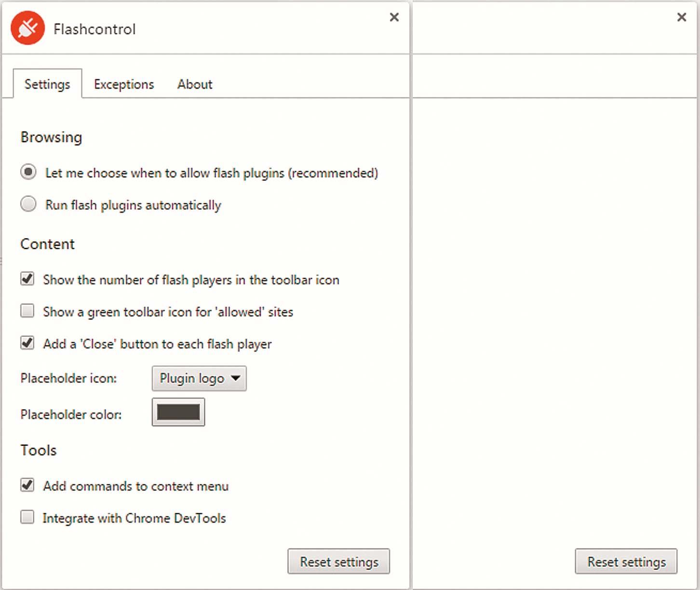This screenshot has width=700, height=590.
Task: Expand the 'Plugin logo' placeholder icon dropdown
Action: point(199,378)
